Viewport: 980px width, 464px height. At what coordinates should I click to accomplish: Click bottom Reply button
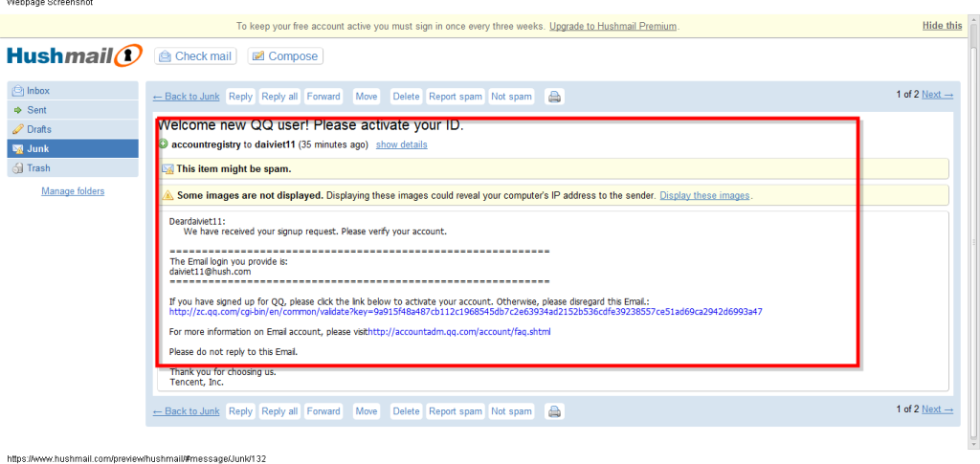click(240, 411)
